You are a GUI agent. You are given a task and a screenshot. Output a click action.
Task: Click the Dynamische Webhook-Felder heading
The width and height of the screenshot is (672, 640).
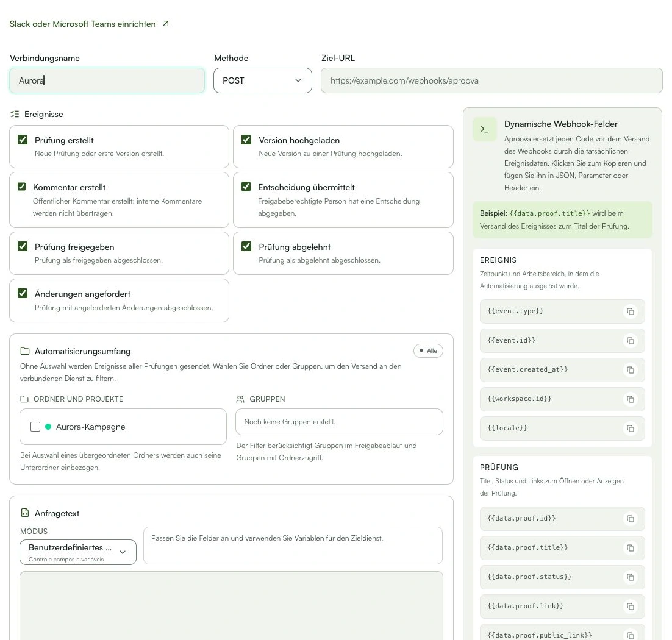click(x=560, y=124)
